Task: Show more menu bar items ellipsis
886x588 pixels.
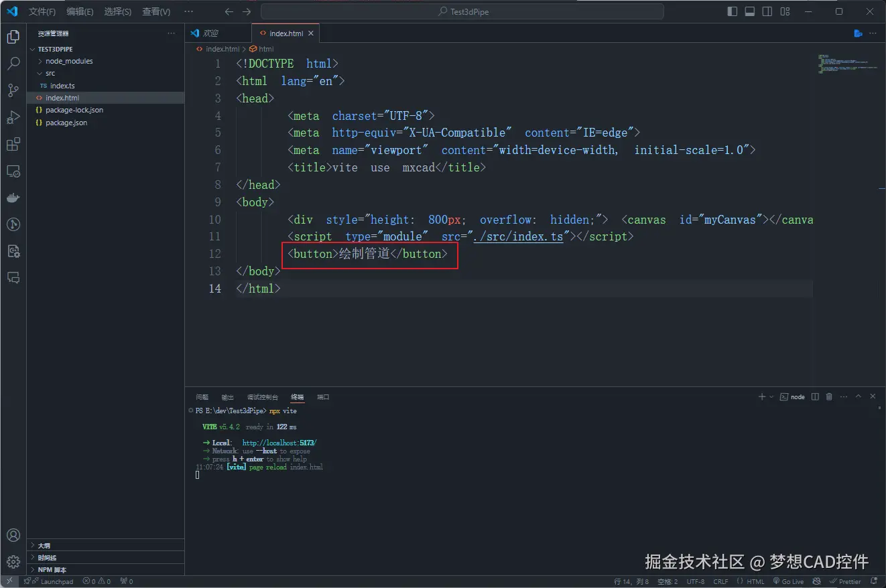Action: 188,11
